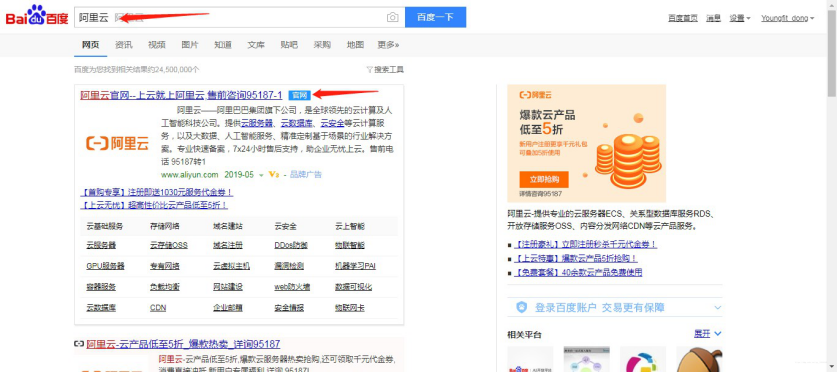The image size is (837, 373).
Task: Open the web防火墙 link
Action: [292, 287]
